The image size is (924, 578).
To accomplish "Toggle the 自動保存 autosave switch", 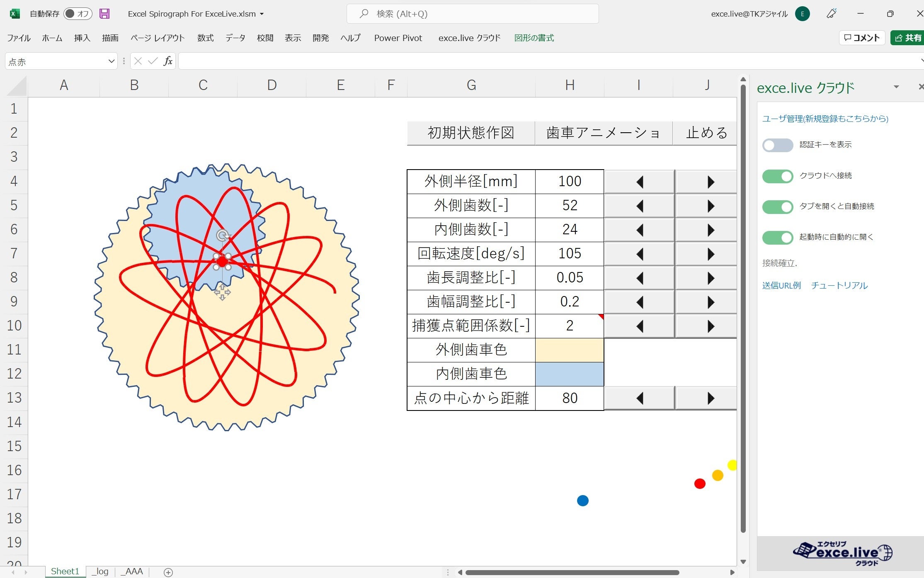I will (78, 14).
